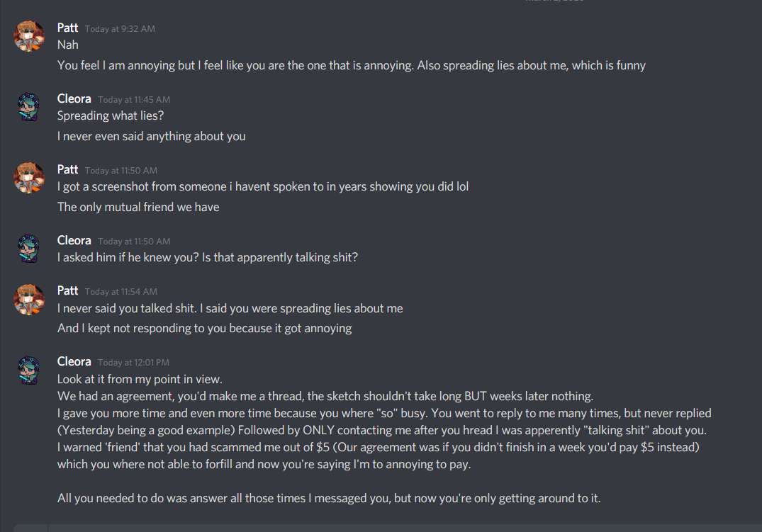
Task: Click the 'Nah' message text
Action: click(x=68, y=45)
